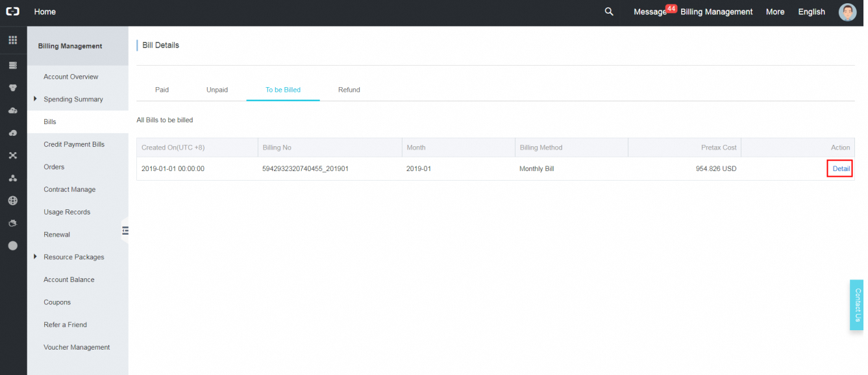
Task: Open Message in top bar
Action: click(x=650, y=12)
